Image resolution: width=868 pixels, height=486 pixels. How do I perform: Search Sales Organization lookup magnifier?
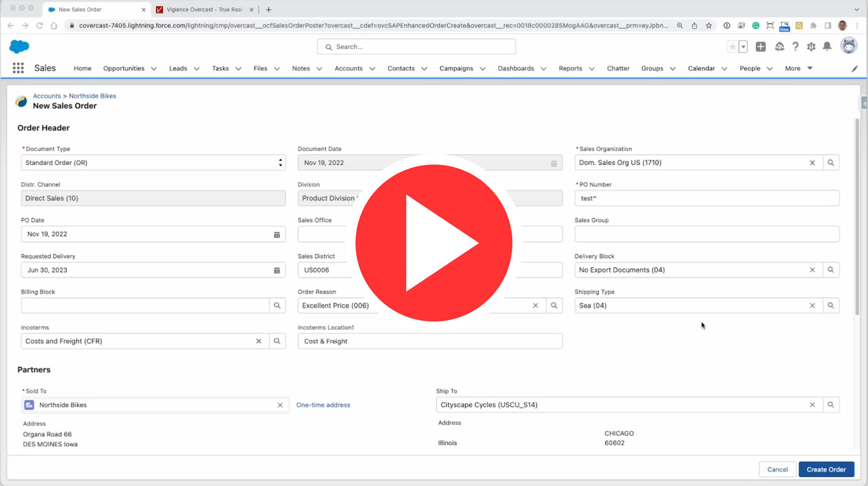tap(831, 163)
